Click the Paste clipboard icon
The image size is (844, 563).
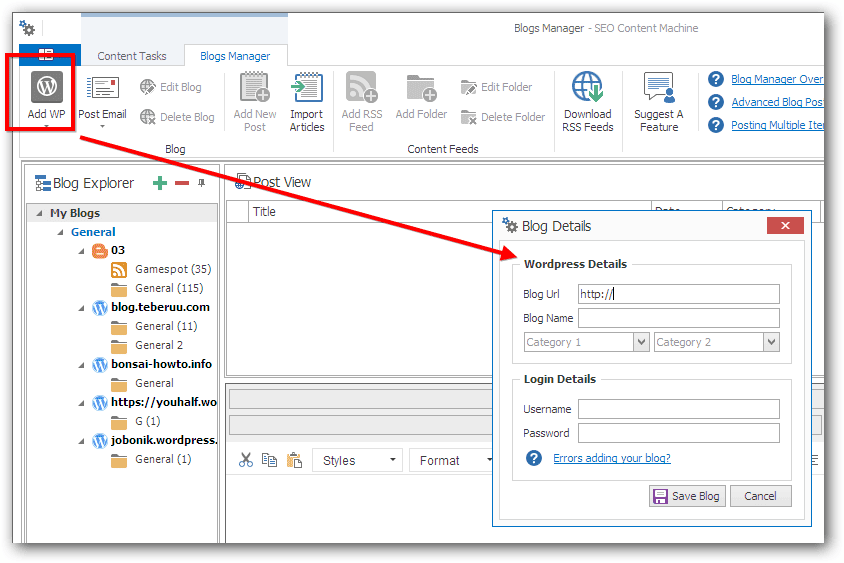point(294,460)
